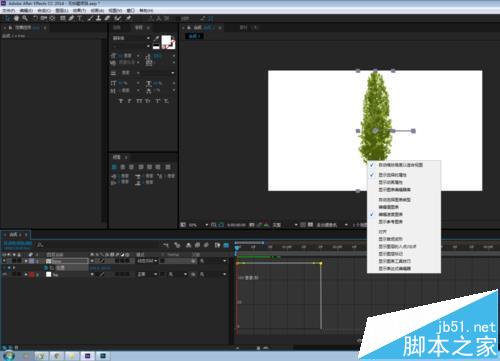Select the Hand tool

16,18
